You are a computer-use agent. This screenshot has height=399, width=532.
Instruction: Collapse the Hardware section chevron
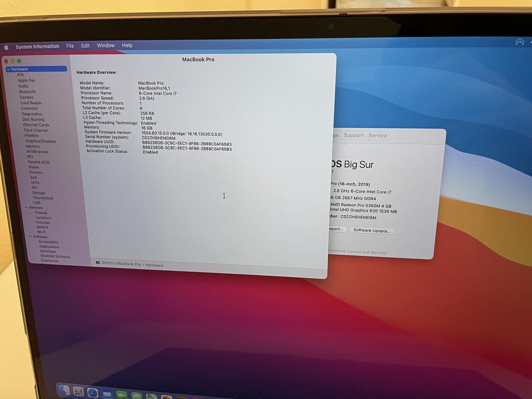8,69
